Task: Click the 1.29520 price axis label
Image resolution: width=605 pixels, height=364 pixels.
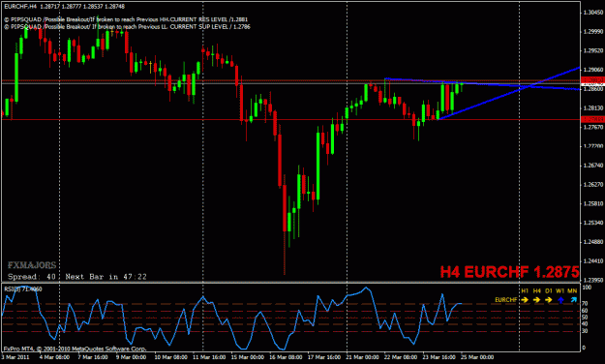Action: pyautogui.click(x=593, y=50)
